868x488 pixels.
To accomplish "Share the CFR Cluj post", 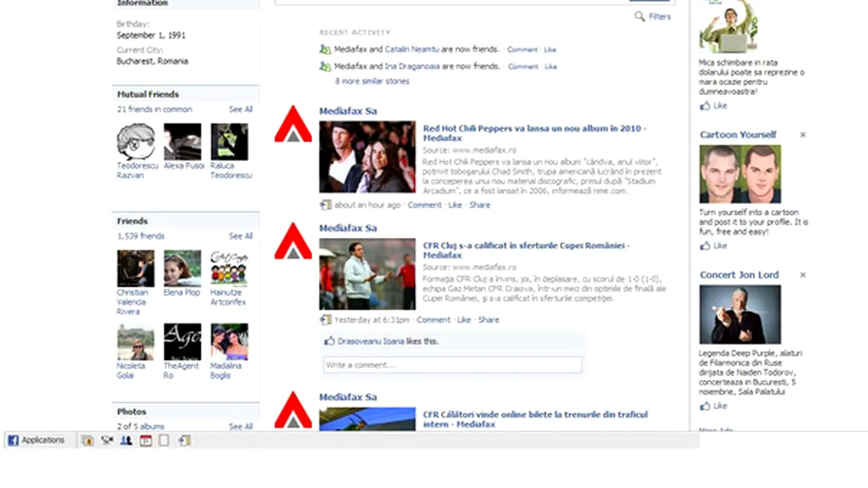I will [488, 320].
